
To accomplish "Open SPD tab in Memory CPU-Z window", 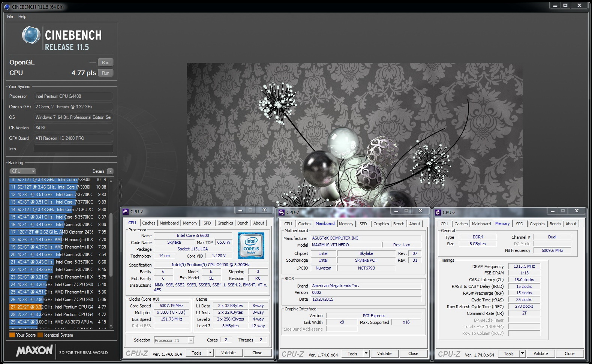I will (x=520, y=224).
